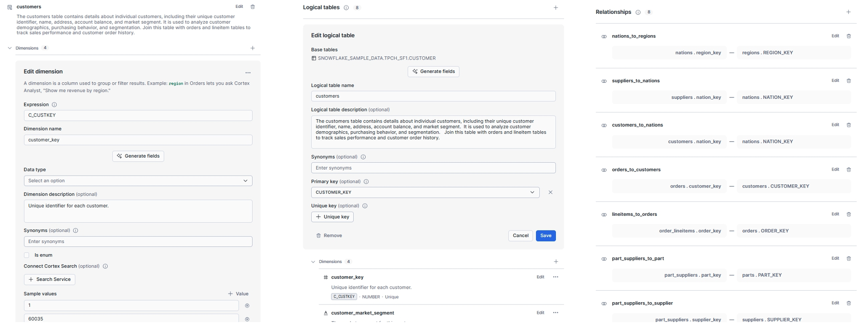Screen dimensions: 868x335
Task: Add a Search Service connection
Action: [x=49, y=280]
